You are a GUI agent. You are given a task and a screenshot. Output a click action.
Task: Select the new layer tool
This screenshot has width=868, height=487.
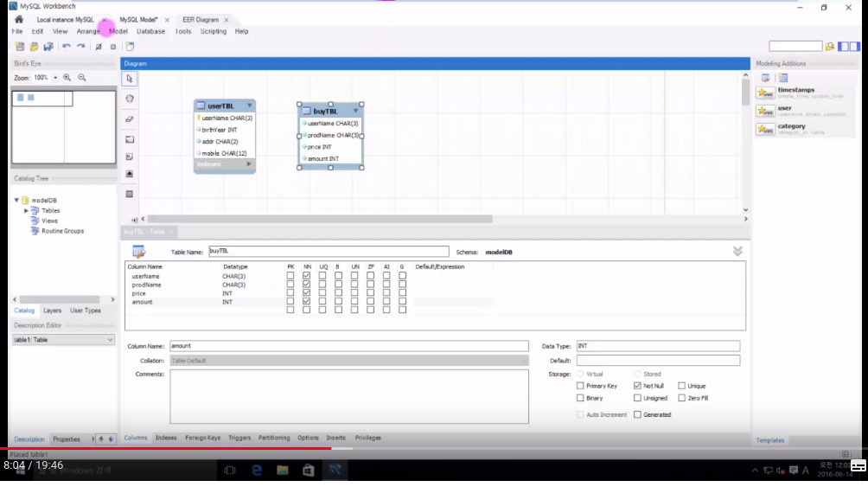pos(130,139)
